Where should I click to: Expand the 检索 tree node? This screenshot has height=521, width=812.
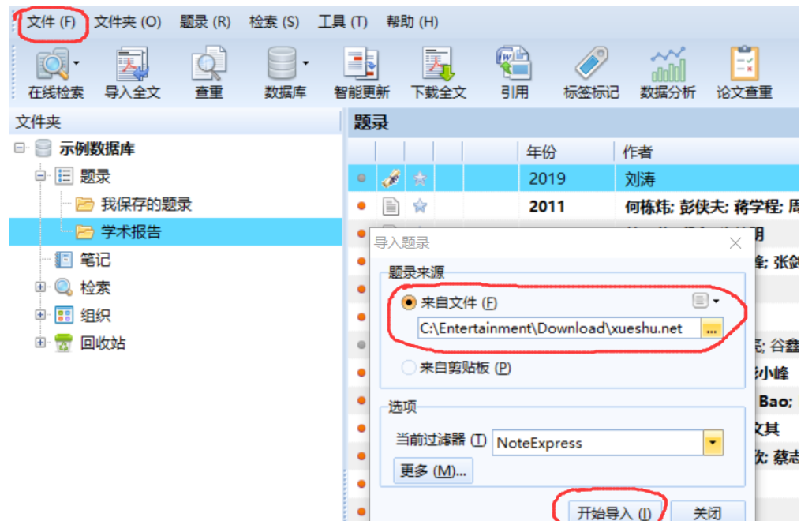coord(40,288)
